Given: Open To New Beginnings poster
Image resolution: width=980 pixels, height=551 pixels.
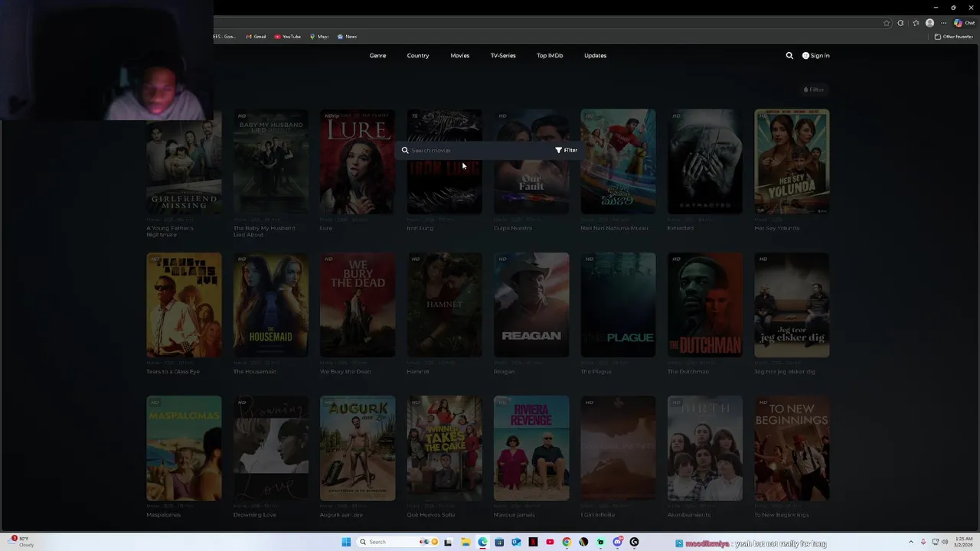Looking at the screenshot, I should pyautogui.click(x=792, y=448).
